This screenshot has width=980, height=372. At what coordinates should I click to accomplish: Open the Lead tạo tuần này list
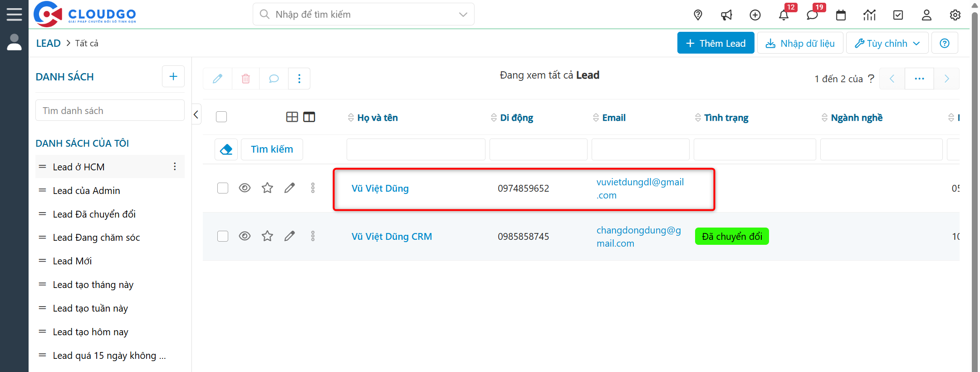coord(90,308)
